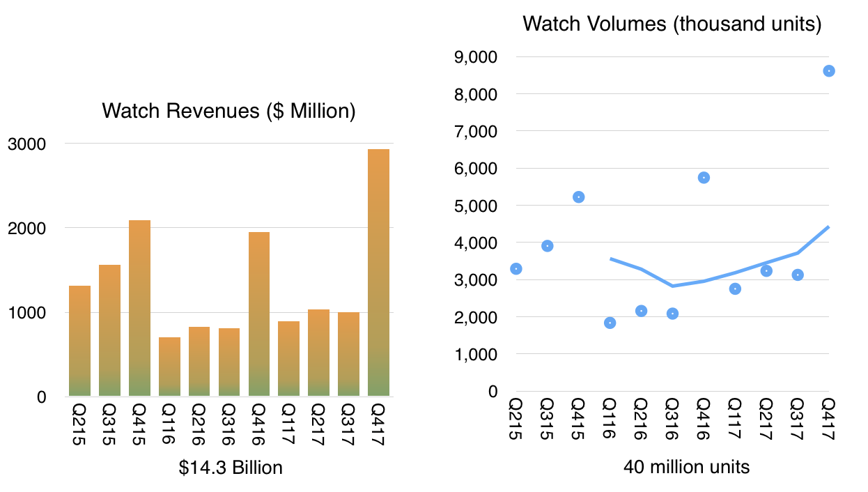
Task: Click the $14.3 Billion caption
Action: pyautogui.click(x=231, y=467)
